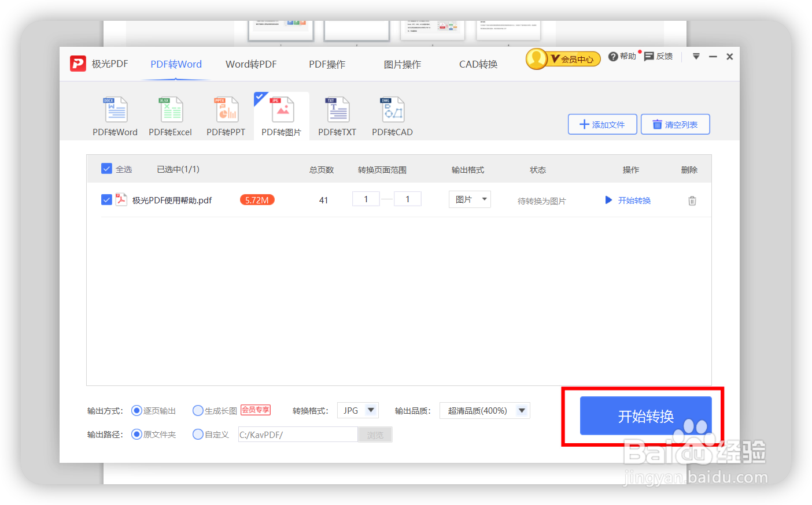Click the 已选中(1/1) label
The height and width of the screenshot is (505, 812).
(x=178, y=169)
